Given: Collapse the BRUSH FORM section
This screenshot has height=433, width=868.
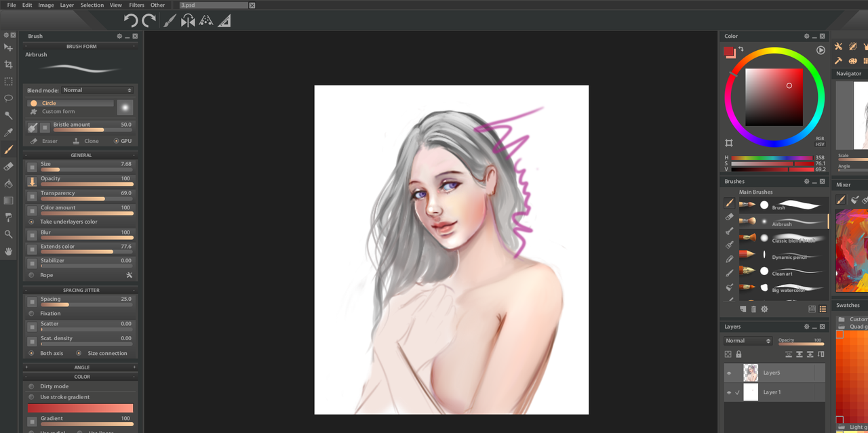Looking at the screenshot, I should (81, 47).
